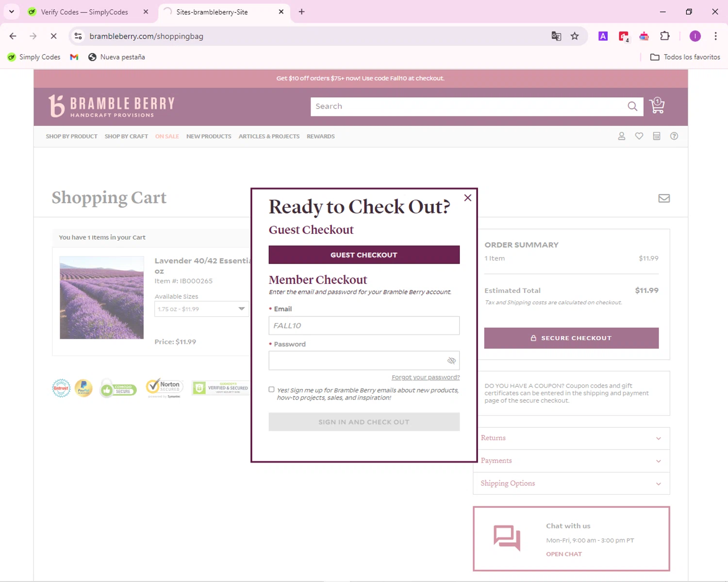
Task: Close the Sites-brambleberry-Site tab
Action: (281, 12)
